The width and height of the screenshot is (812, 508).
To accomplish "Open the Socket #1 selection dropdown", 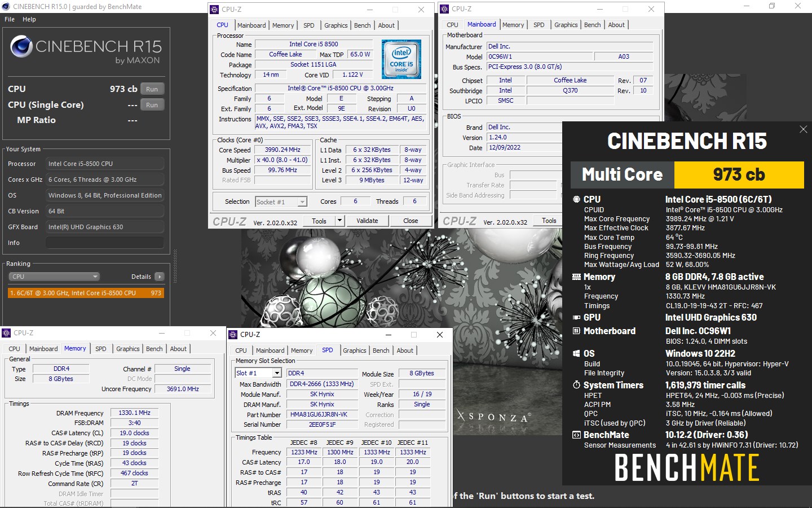I will click(x=281, y=202).
